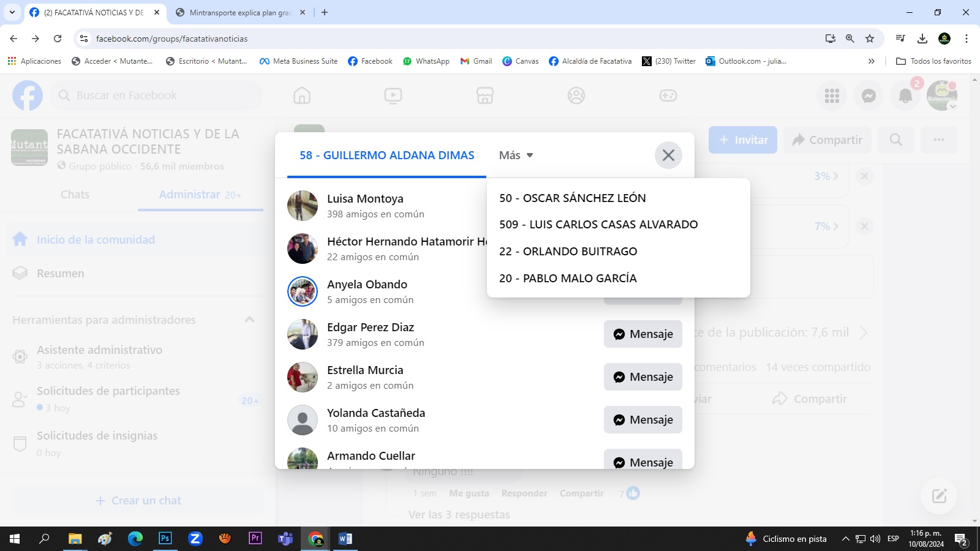Choose 22 - ORLANDO BUITRAGO from the list
Screen dimensions: 980x551
tap(568, 252)
